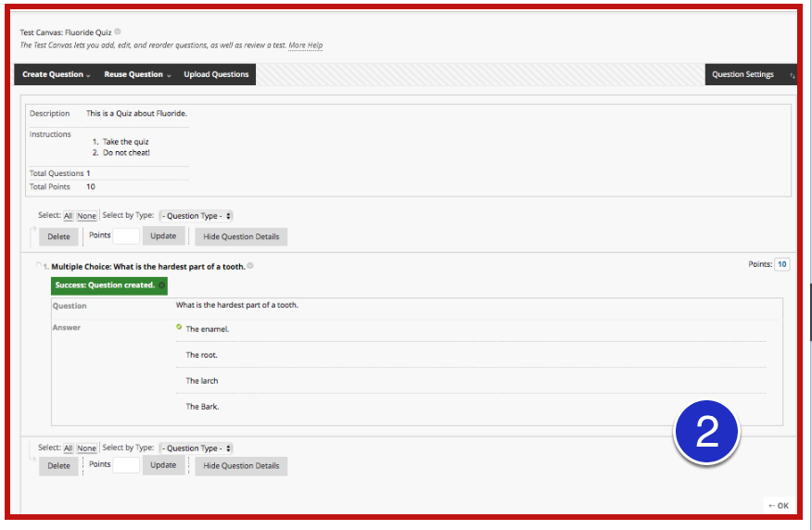Tick checkbox for question 1

click(x=38, y=265)
